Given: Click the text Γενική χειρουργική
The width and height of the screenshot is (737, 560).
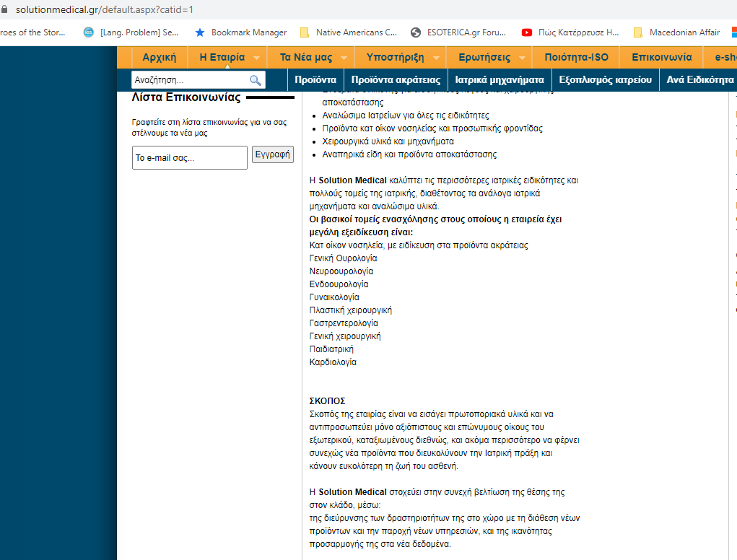Looking at the screenshot, I should point(345,336).
